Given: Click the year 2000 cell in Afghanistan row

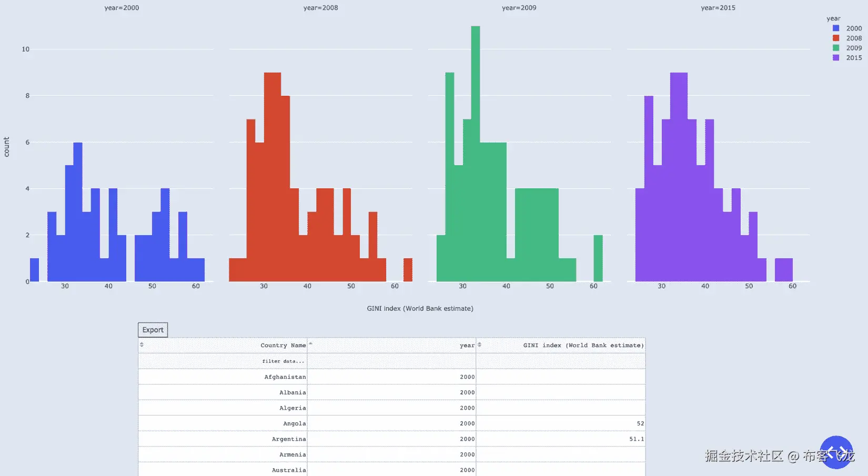Looking at the screenshot, I should 392,377.
